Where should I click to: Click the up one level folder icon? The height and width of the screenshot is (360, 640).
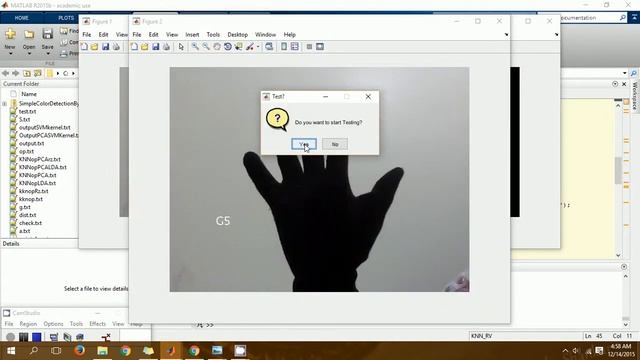[x=27, y=73]
